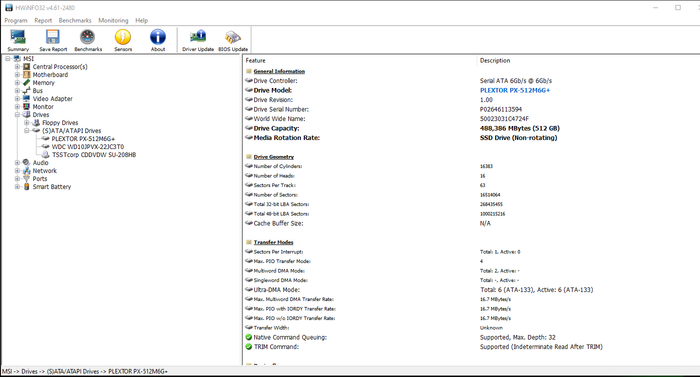Select the MSI root node
Viewport: 700px width, 377px height.
[x=28, y=59]
